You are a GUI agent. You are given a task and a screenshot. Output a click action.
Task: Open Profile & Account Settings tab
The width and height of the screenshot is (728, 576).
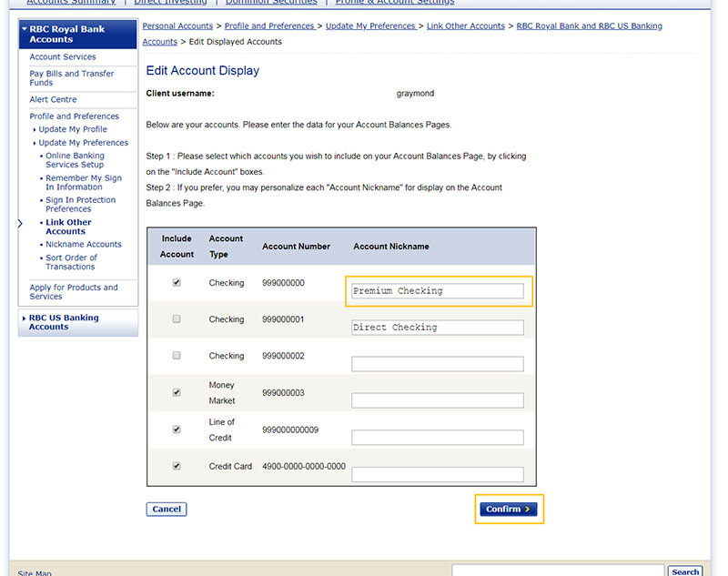[x=395, y=3]
